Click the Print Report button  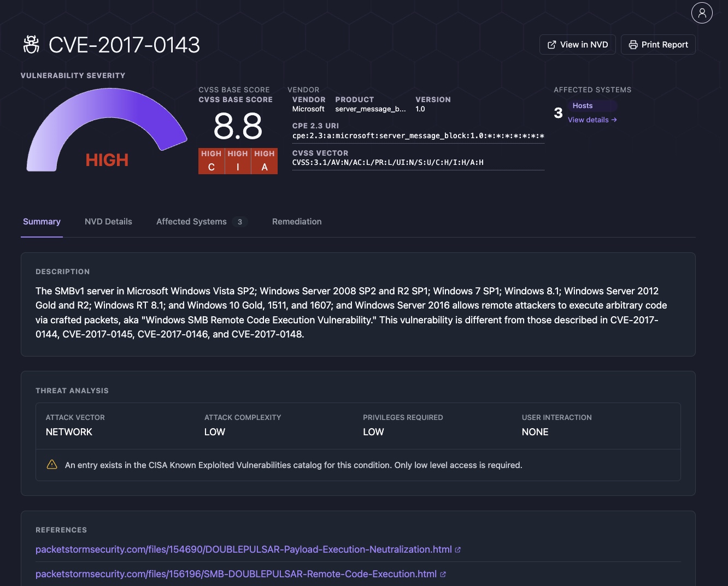(x=658, y=44)
